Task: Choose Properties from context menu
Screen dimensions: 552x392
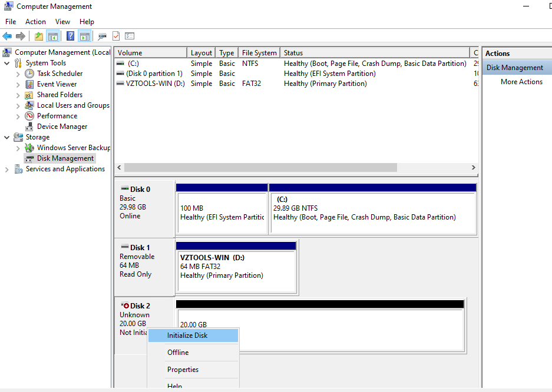Action: coord(193,370)
